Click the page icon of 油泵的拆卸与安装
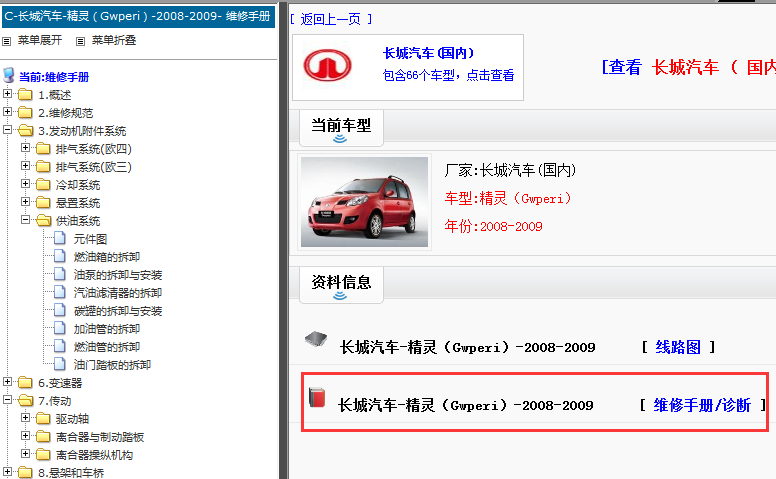 click(x=60, y=274)
